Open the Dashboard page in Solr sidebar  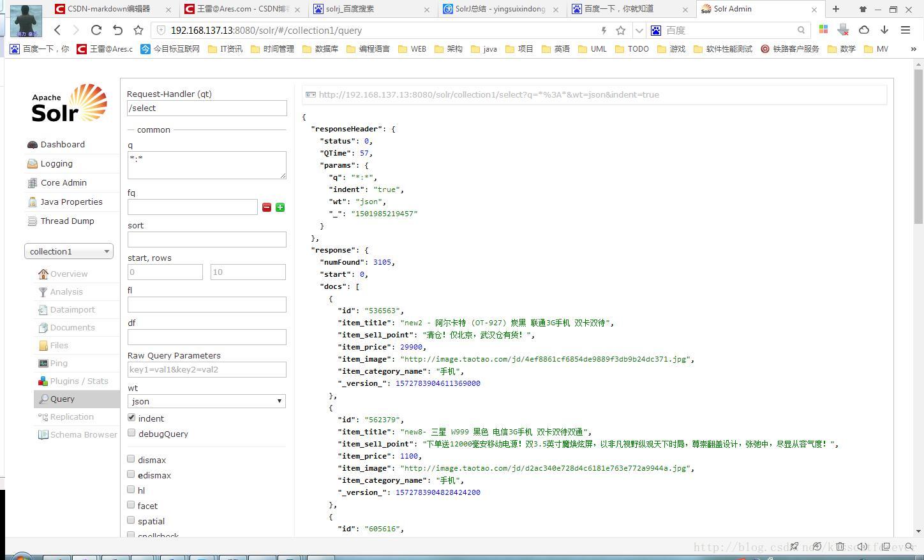tap(63, 145)
